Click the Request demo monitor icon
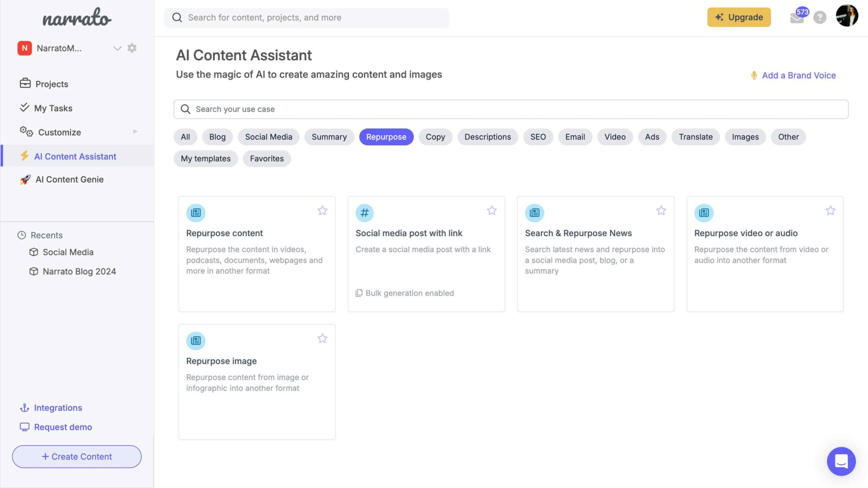 [x=25, y=427]
